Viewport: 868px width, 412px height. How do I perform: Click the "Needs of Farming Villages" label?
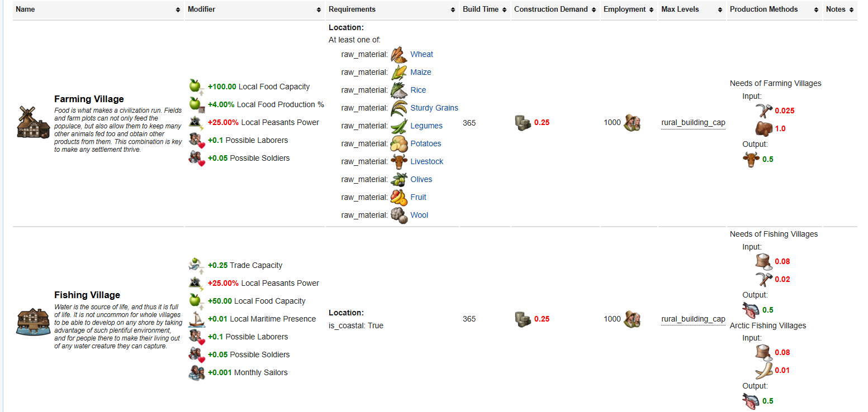click(x=776, y=83)
